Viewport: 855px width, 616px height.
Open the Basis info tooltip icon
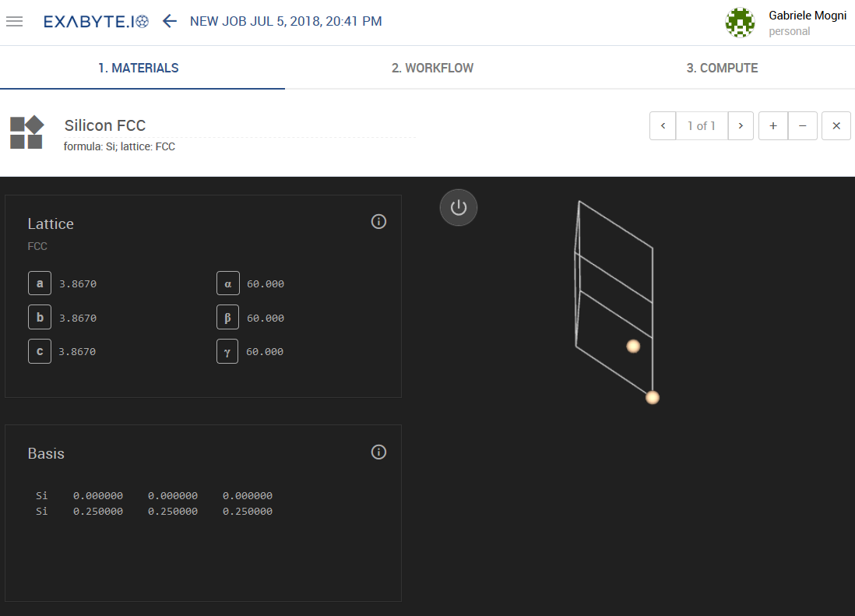[x=378, y=452]
